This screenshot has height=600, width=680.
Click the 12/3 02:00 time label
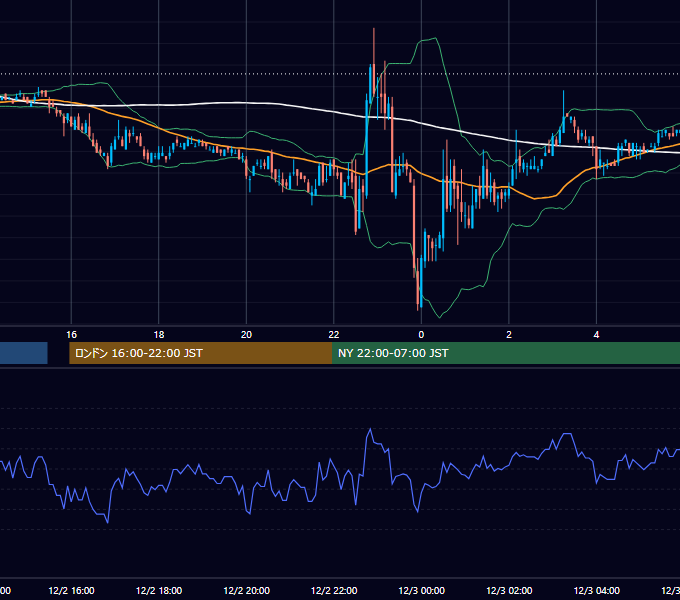pyautogui.click(x=509, y=590)
